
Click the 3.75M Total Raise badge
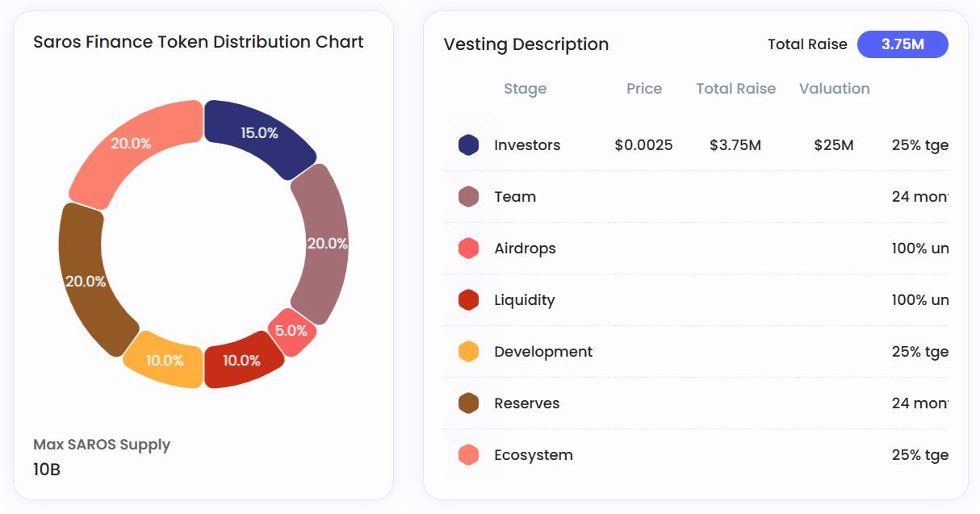coord(903,44)
